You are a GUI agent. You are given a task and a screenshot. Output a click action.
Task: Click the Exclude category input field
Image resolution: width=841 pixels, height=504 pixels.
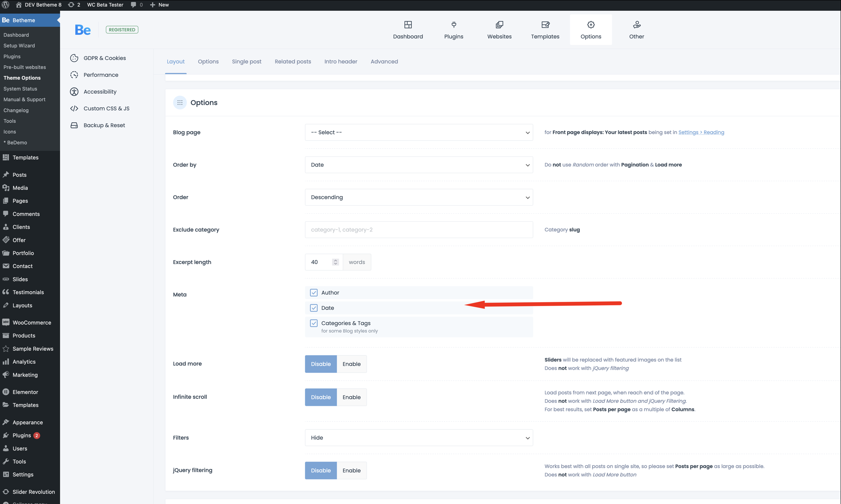tap(419, 230)
